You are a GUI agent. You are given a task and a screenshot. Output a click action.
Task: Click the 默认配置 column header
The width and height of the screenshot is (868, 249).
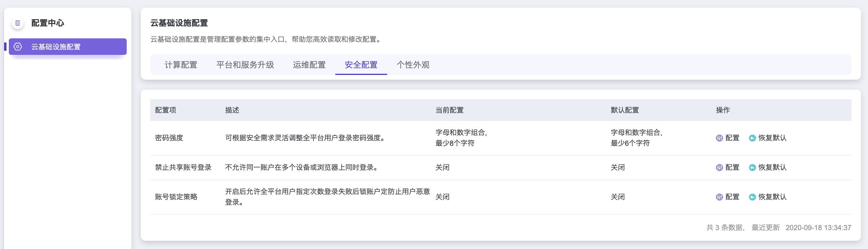pyautogui.click(x=624, y=110)
